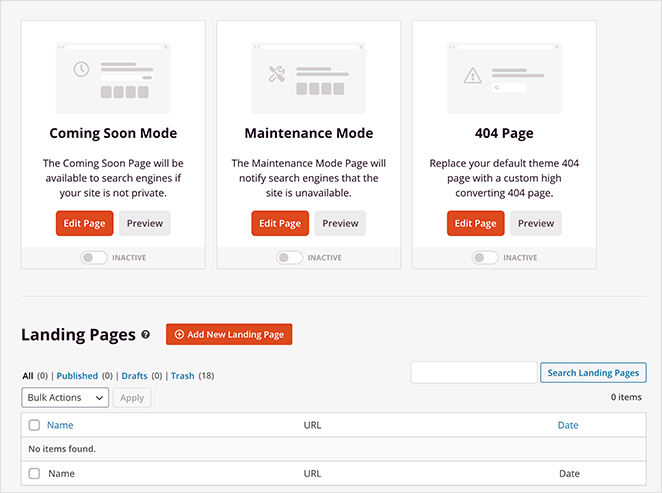Click the Maintenance Mode wrench thumbnail

coord(308,76)
